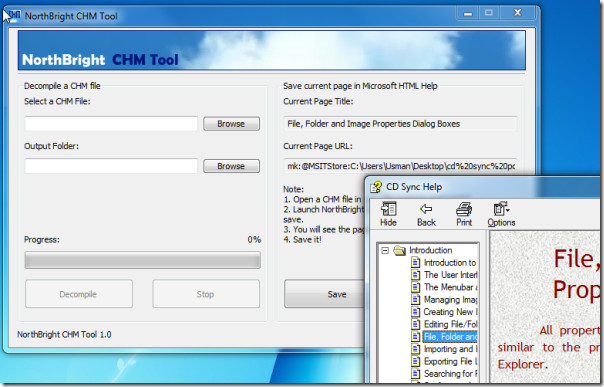The image size is (604, 387).
Task: Select highlighted 'File, Folder and' topic
Action: pos(450,337)
